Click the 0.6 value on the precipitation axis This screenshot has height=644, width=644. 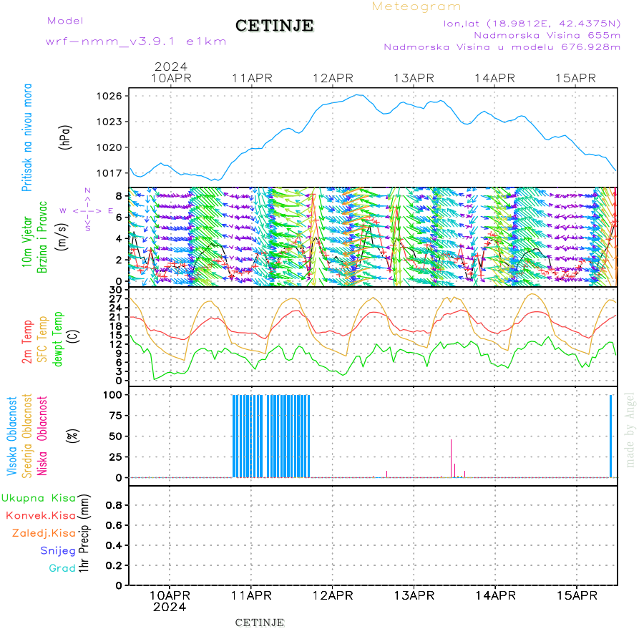tap(114, 525)
